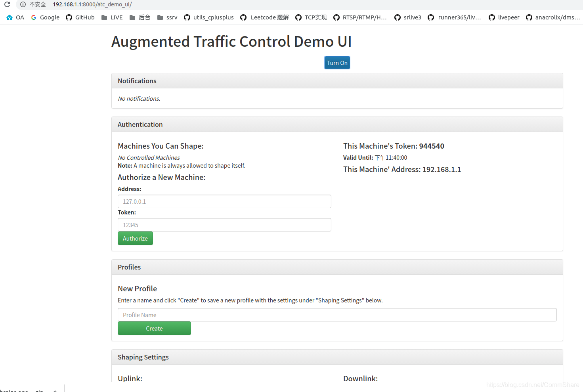Viewport: 583px width, 392px height.
Task: Open the 后台 bookmark folder
Action: (140, 17)
